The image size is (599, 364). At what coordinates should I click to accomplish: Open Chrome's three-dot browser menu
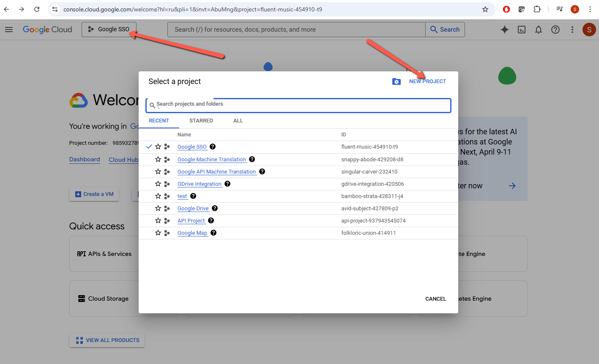(590, 9)
